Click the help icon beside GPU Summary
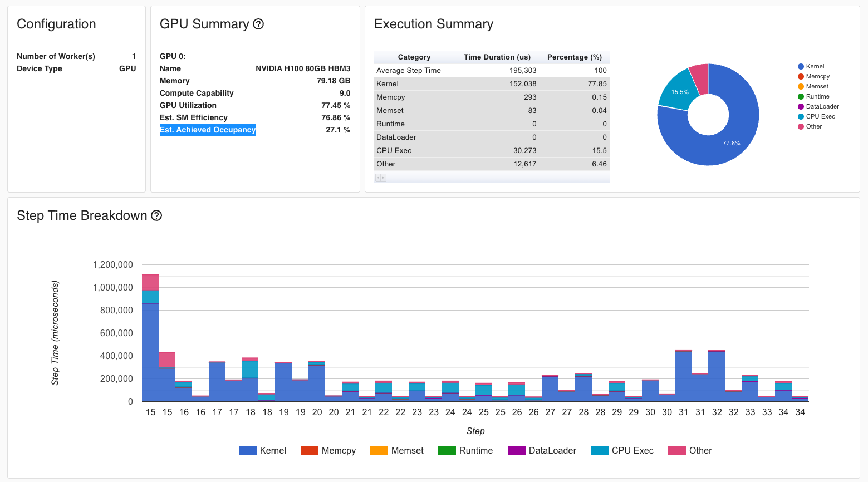The image size is (868, 482). [x=258, y=24]
